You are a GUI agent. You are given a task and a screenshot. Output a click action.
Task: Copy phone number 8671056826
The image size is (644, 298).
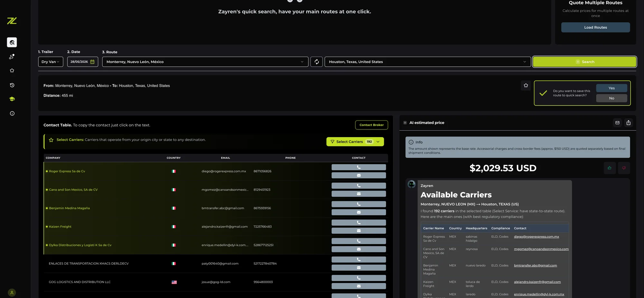[262, 171]
